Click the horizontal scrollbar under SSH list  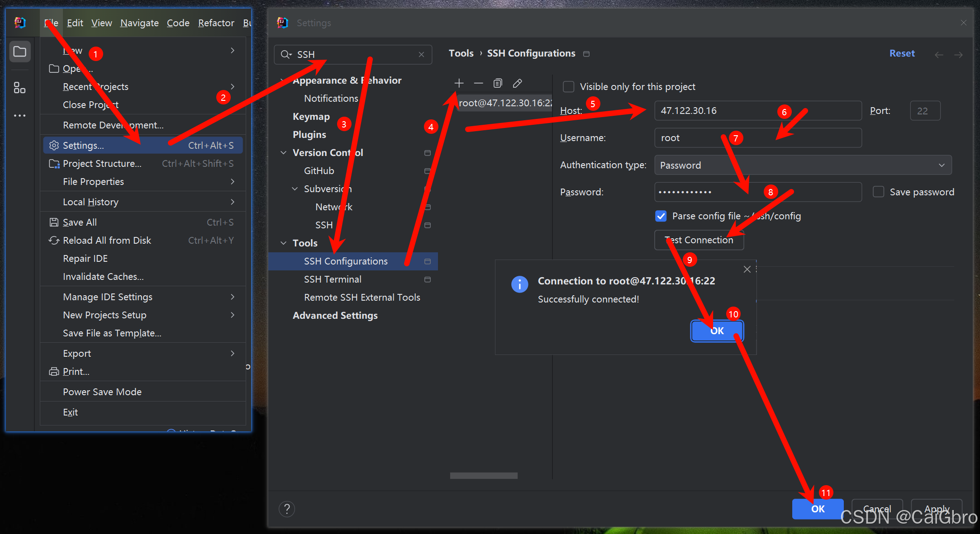[x=484, y=476]
